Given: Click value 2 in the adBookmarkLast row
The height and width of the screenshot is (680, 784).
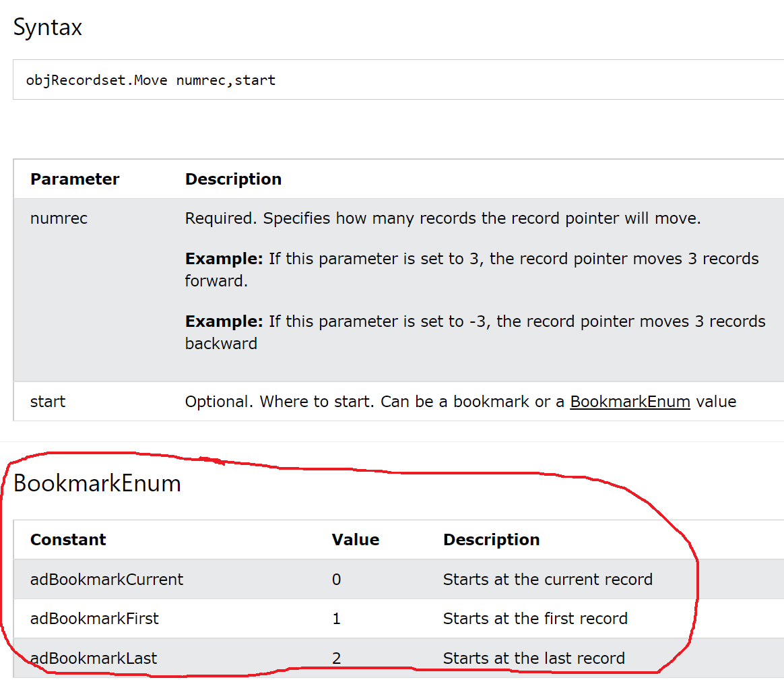Looking at the screenshot, I should (x=336, y=658).
